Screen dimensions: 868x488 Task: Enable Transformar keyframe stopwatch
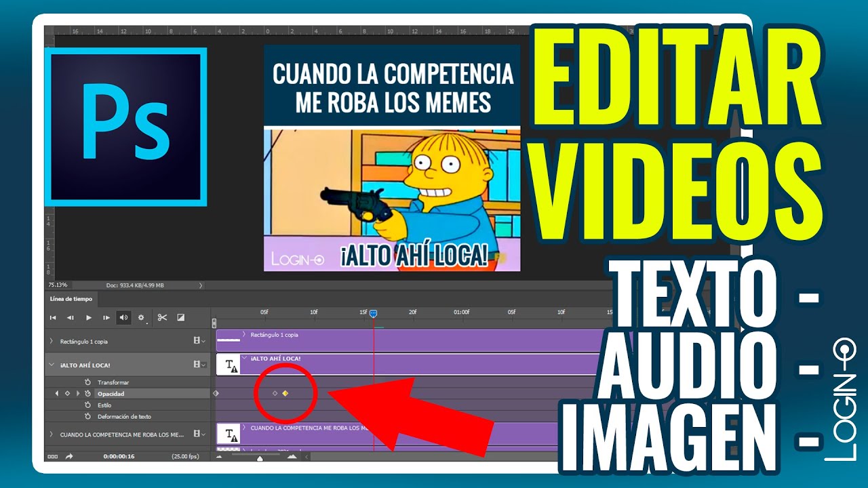(87, 382)
